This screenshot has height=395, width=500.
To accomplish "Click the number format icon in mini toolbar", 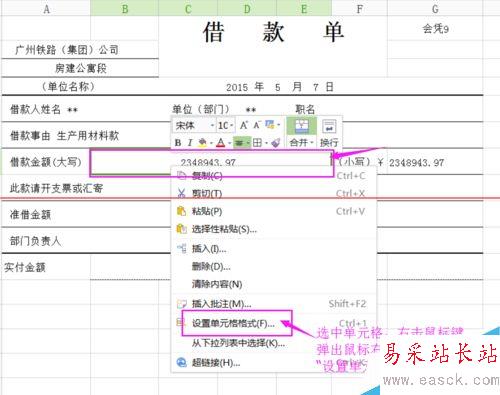I will (270, 125).
